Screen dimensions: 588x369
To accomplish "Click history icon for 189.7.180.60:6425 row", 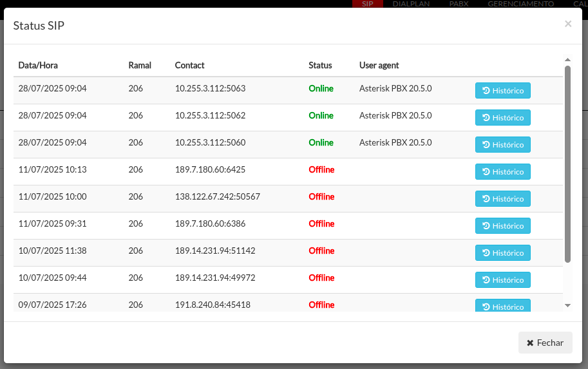I will [486, 171].
